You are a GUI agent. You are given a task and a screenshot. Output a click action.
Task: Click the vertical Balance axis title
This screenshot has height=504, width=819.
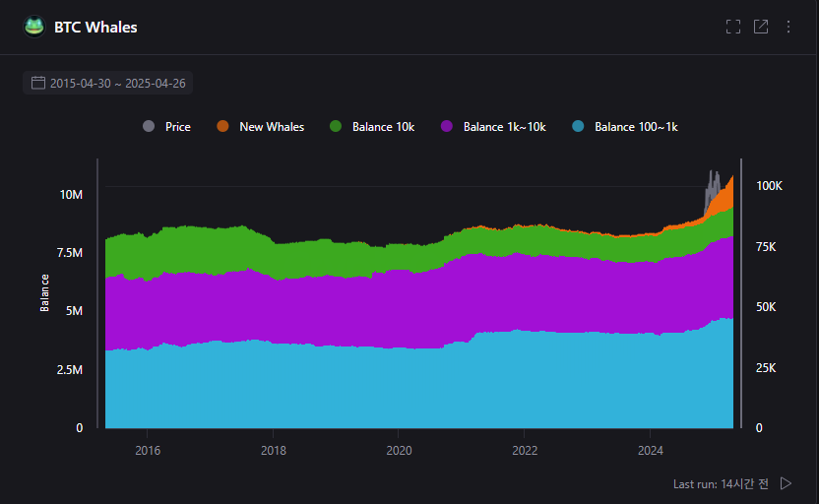44,293
